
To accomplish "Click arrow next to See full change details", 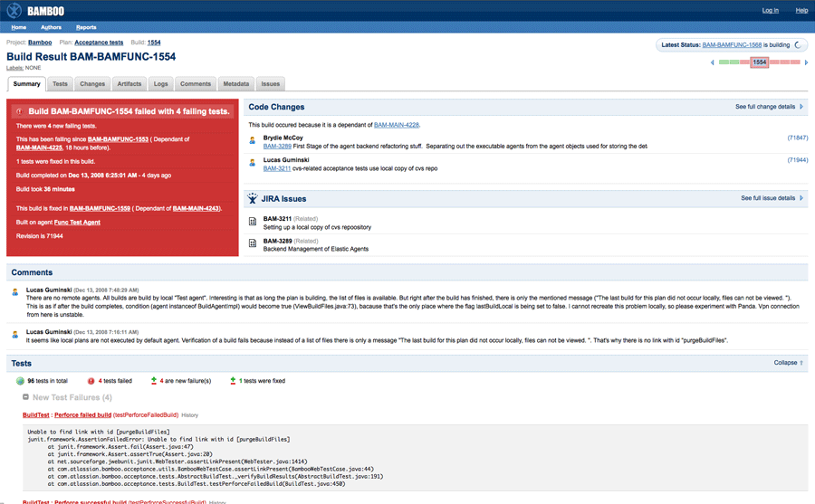I will (x=801, y=107).
